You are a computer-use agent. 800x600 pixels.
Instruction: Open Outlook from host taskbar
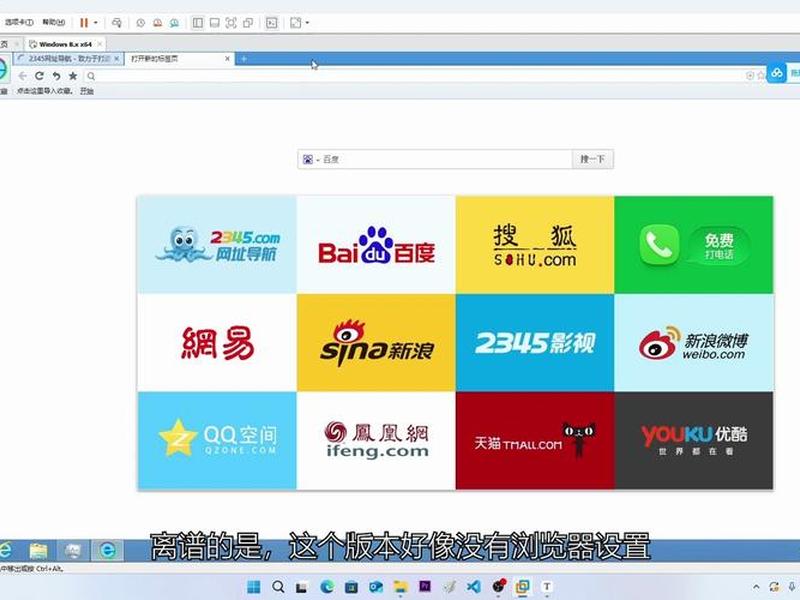pyautogui.click(x=376, y=587)
